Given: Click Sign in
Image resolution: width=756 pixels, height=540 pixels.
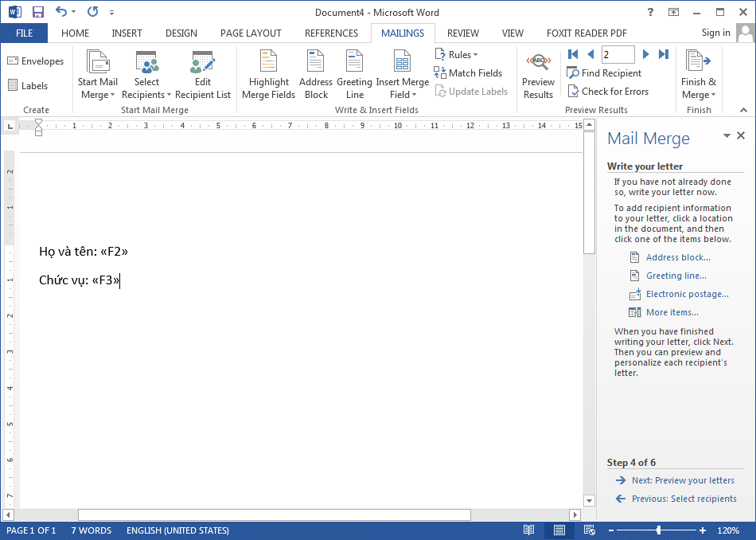Looking at the screenshot, I should 715,33.
